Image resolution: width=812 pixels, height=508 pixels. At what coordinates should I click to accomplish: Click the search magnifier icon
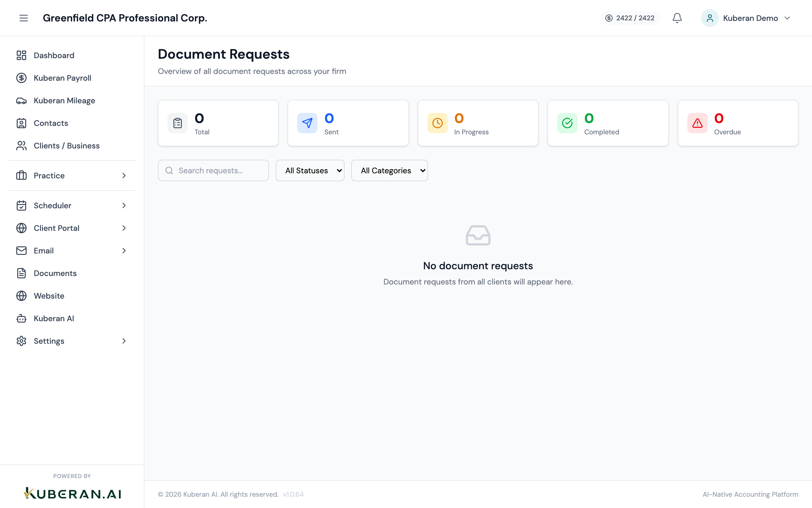coord(169,171)
